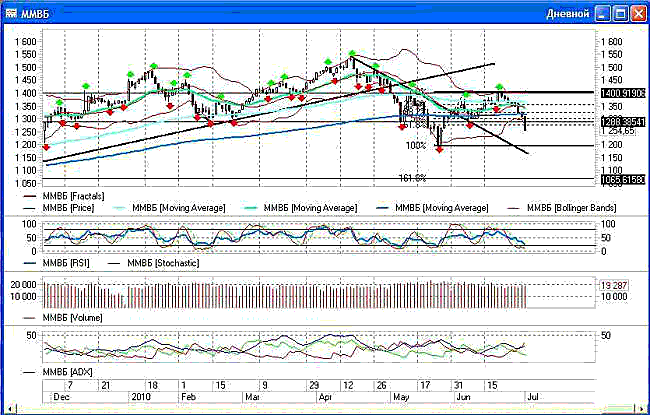Click the May month label on timeline
This screenshot has height=415, width=650.
(x=401, y=397)
